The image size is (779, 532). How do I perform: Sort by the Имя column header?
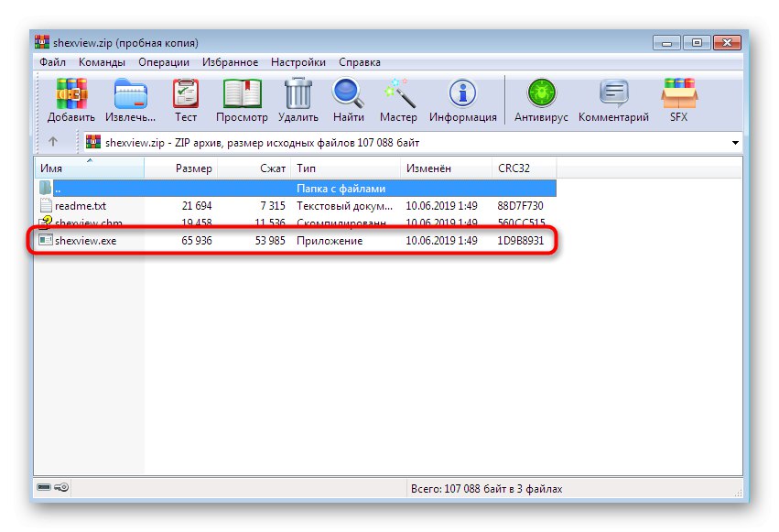coord(90,168)
